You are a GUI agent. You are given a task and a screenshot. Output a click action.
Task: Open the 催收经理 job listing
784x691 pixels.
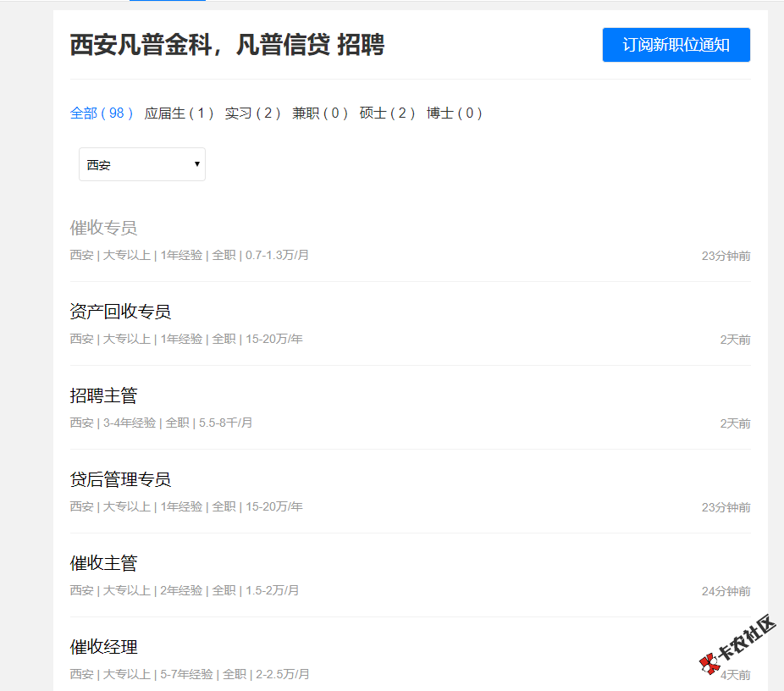103,647
